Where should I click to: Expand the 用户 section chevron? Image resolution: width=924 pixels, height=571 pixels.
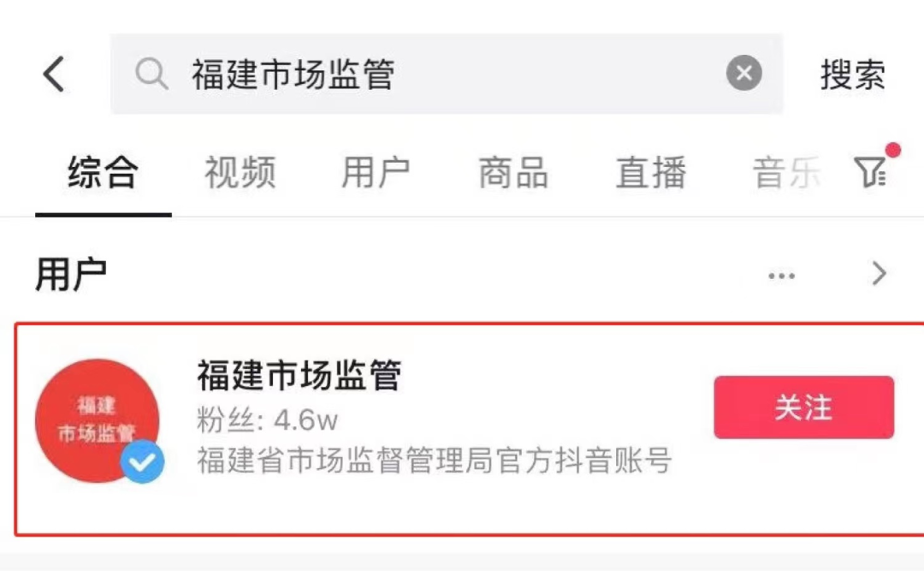(879, 274)
